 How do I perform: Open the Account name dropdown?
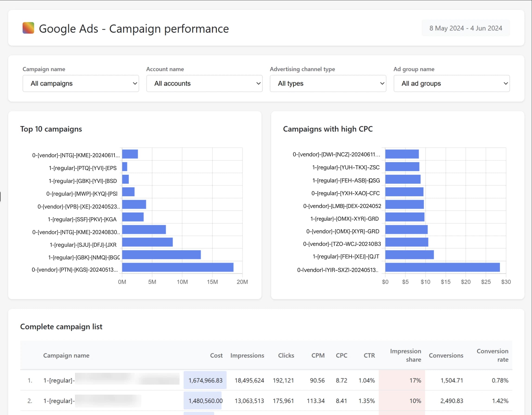coord(204,83)
